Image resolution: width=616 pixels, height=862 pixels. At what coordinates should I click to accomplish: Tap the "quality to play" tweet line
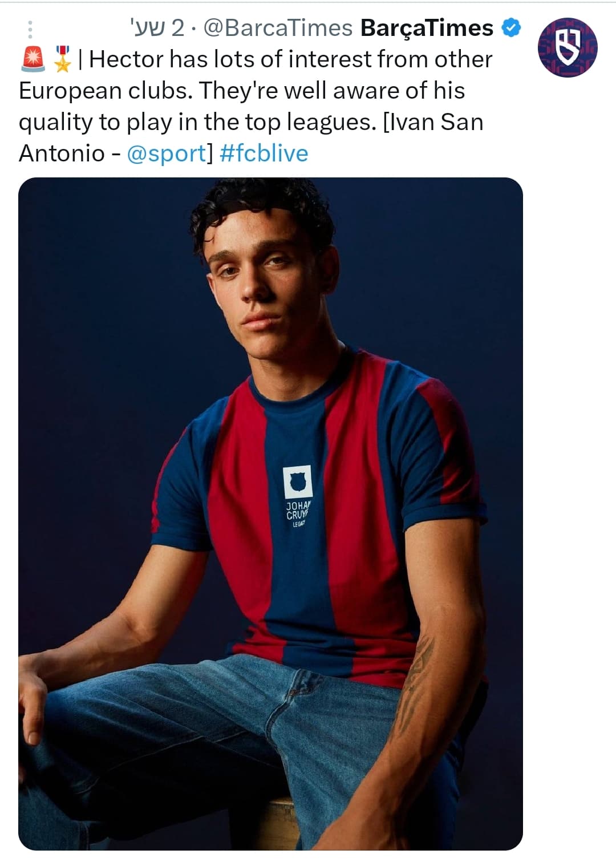(x=251, y=122)
